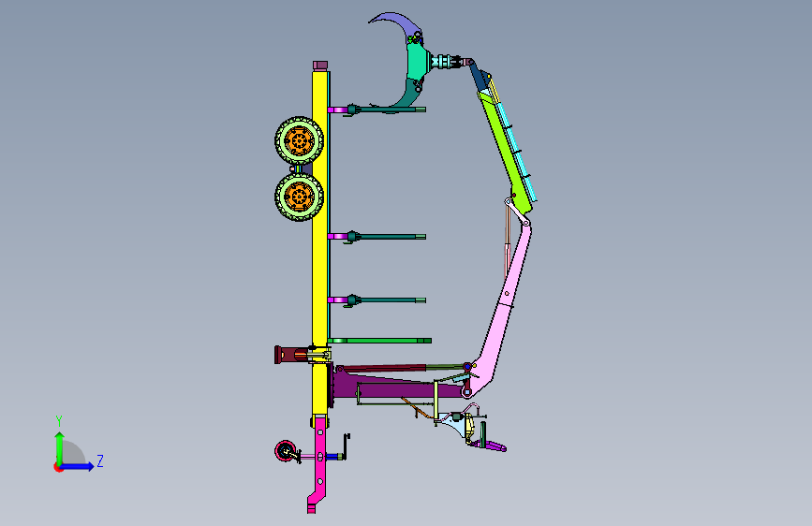Pick the teal-green grapple body
This screenshot has height=526, width=812.
[x=417, y=61]
